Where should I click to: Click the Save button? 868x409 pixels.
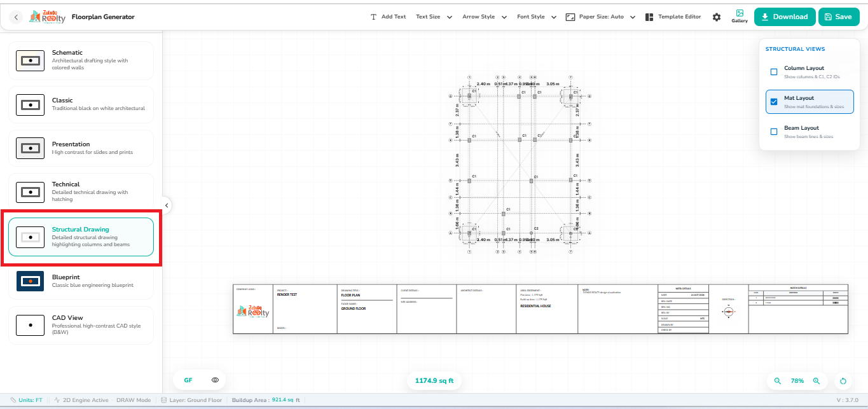(837, 17)
